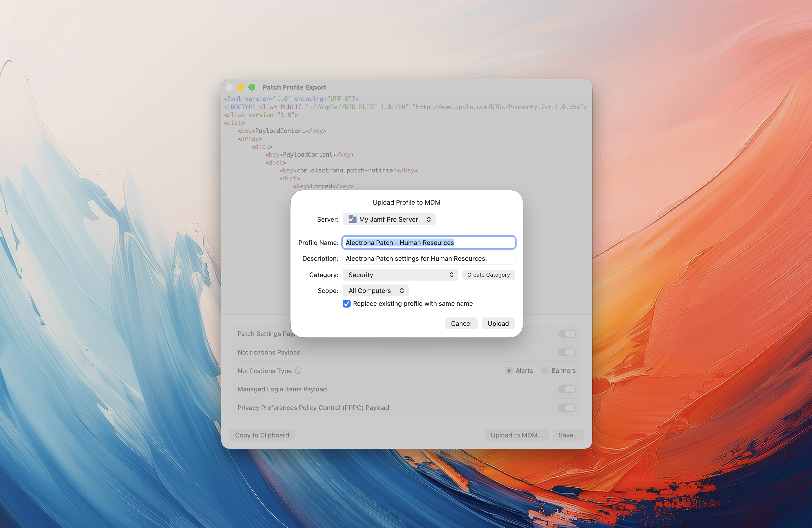Uncheck Replace existing profile with same name
Viewport: 812px width, 528px height.
tap(347, 304)
